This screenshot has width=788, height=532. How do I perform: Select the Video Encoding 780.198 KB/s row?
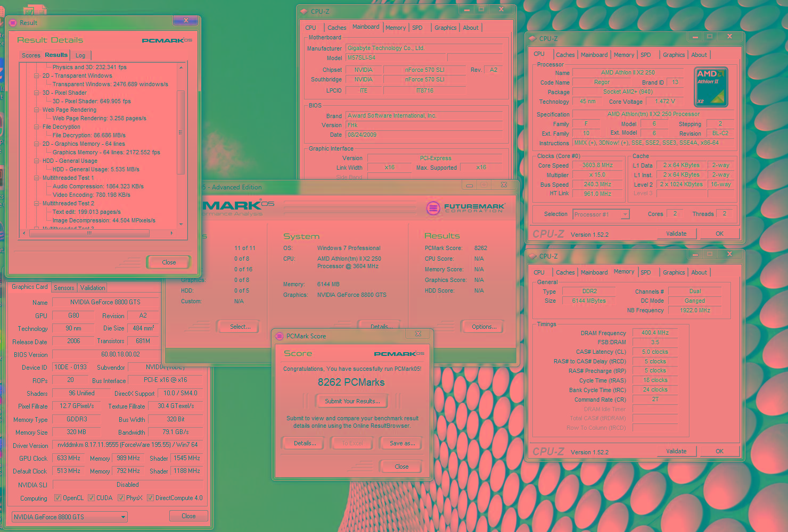(92, 195)
